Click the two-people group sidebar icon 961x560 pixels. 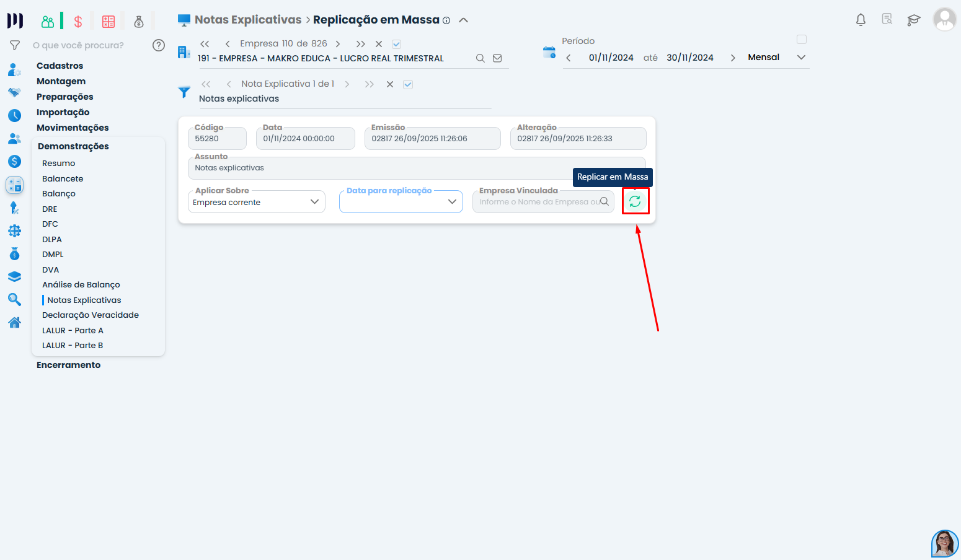click(x=15, y=138)
